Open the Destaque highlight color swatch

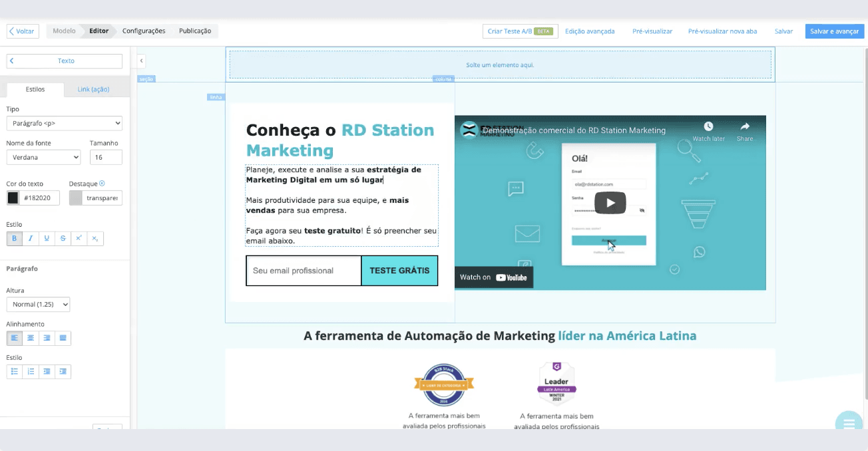point(76,198)
